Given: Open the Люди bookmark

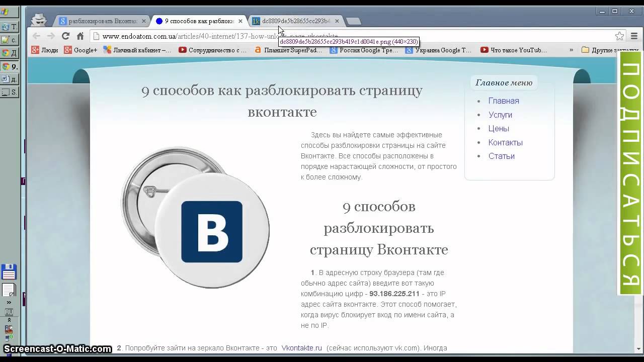Looking at the screenshot, I should point(45,50).
